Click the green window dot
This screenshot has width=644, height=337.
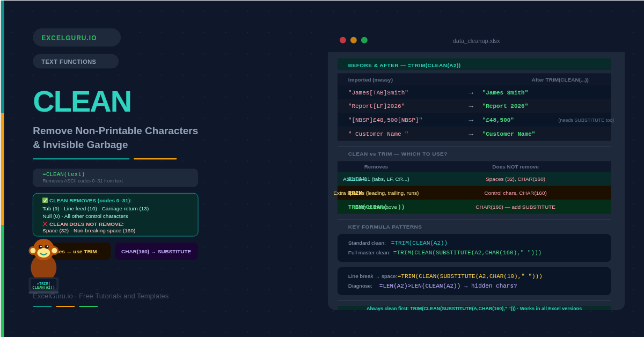(364, 40)
